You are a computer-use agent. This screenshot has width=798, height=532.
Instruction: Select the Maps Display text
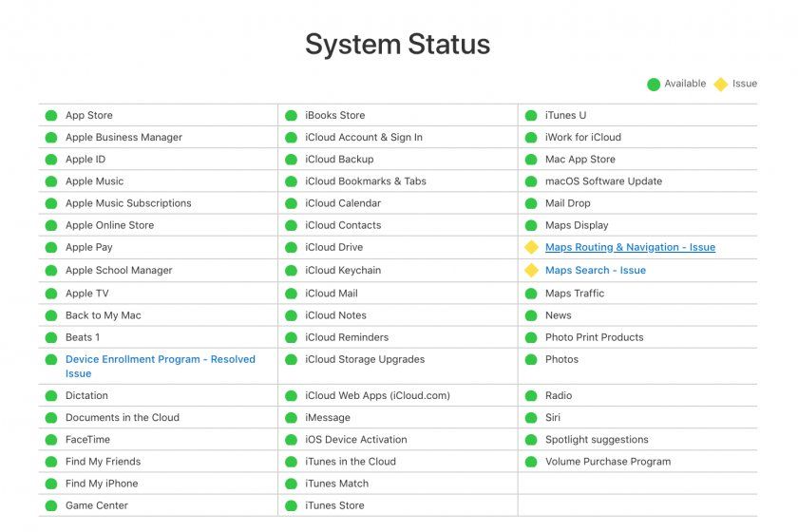coord(577,225)
